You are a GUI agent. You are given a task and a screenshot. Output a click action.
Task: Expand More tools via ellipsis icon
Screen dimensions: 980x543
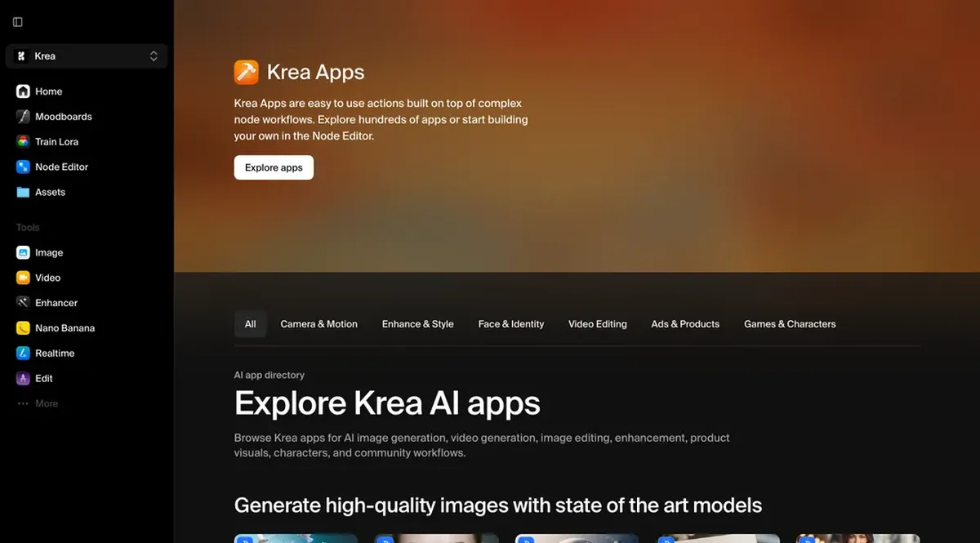23,403
